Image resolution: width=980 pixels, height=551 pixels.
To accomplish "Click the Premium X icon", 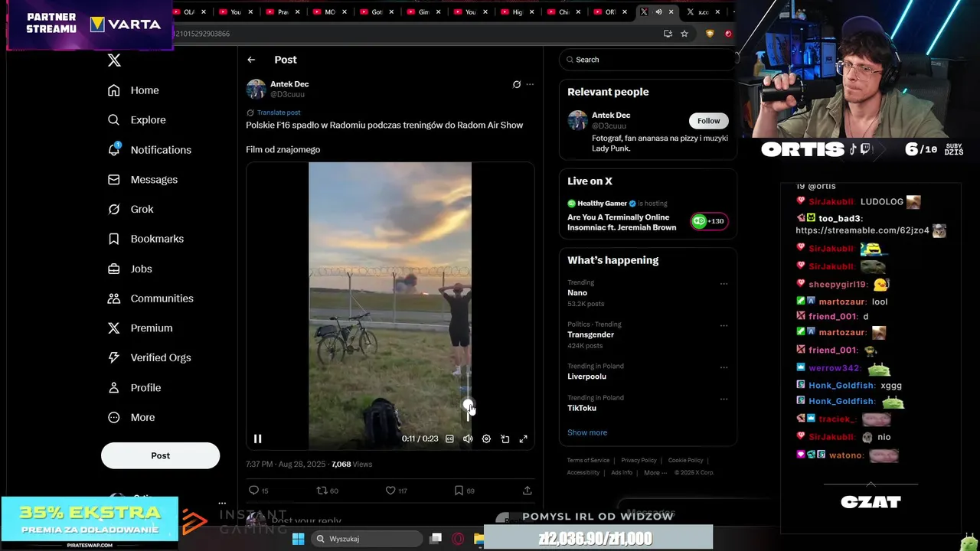I will click(x=114, y=328).
